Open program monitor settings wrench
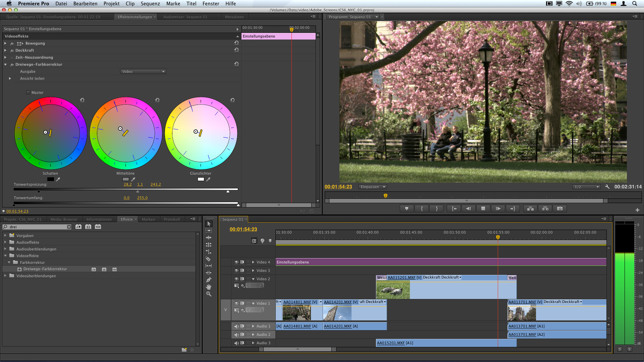 coord(607,187)
